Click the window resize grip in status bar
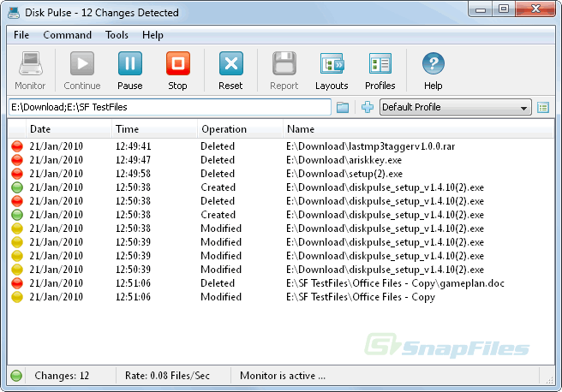562x392 pixels. point(549,380)
